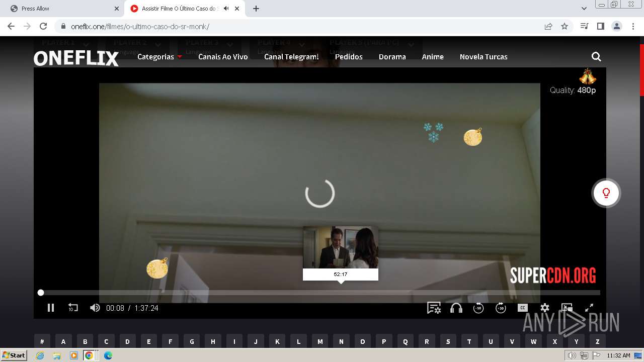Filter titles by letter I
This screenshot has width=644, height=362.
(x=234, y=341)
